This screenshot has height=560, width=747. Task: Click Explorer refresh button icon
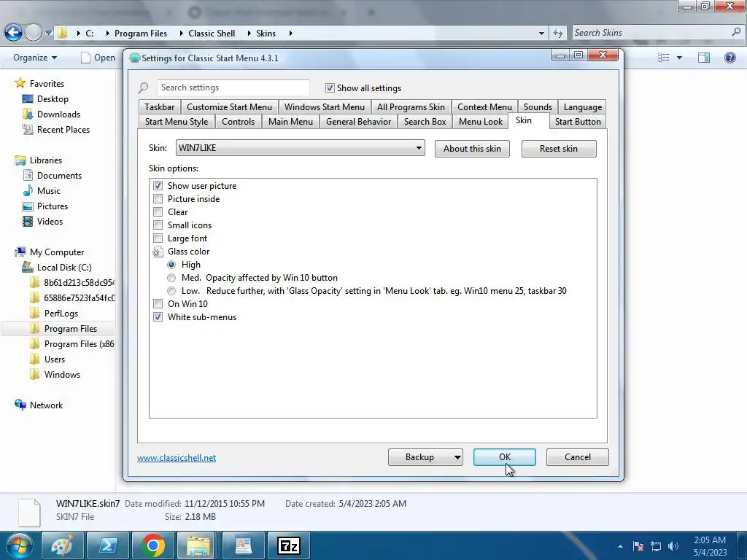tap(557, 33)
